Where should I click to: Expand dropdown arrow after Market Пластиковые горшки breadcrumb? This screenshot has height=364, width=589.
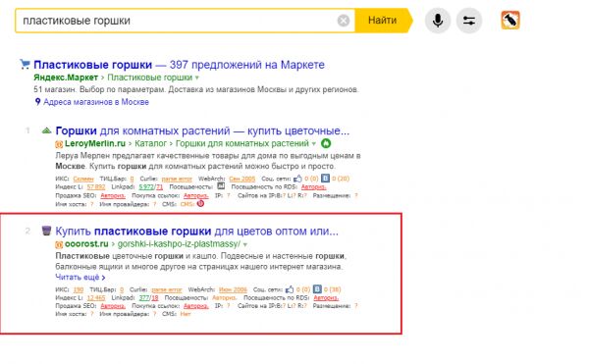(x=197, y=78)
